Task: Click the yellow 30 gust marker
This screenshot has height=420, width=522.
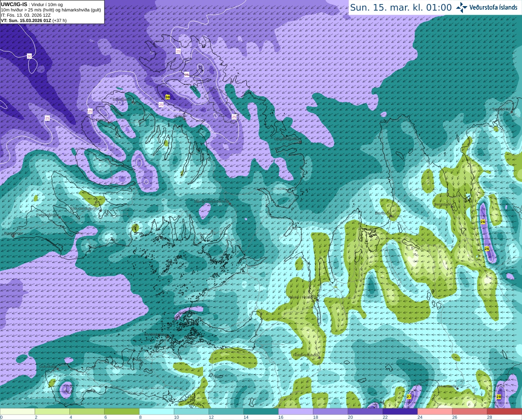Action: pyautogui.click(x=168, y=97)
